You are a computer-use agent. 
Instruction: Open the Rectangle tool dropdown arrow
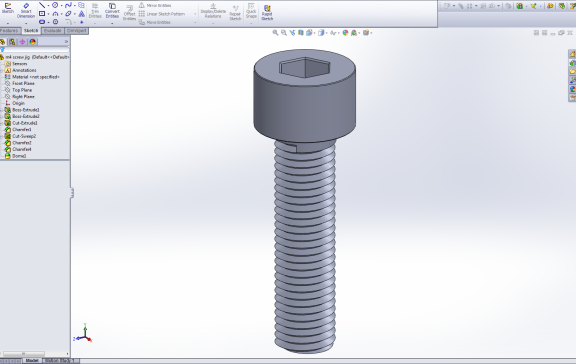48,14
